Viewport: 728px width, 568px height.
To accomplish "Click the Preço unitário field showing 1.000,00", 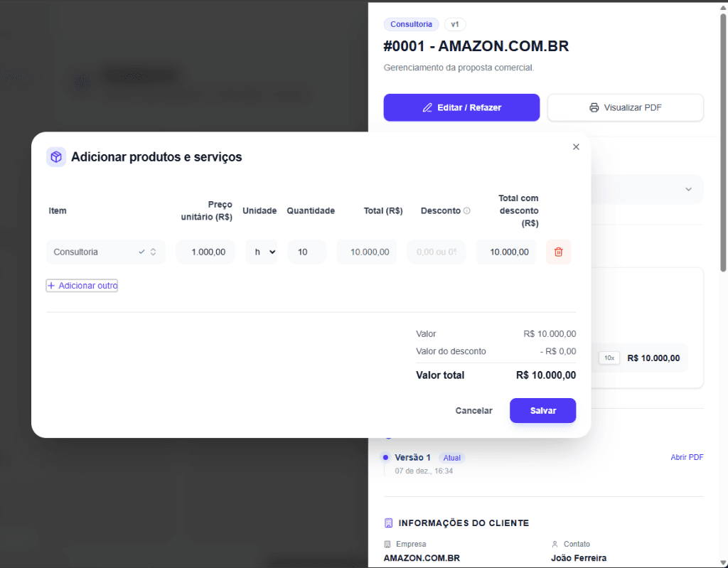I will tap(205, 252).
